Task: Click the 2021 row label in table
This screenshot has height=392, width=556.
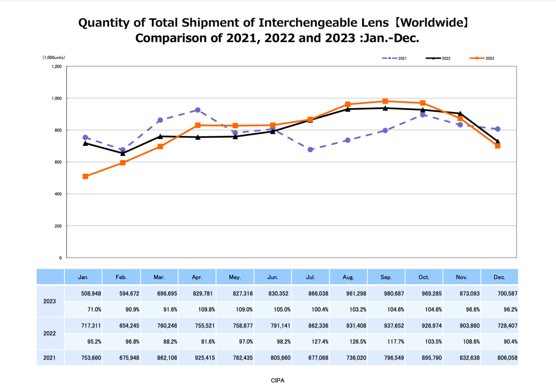Action: coord(50,358)
